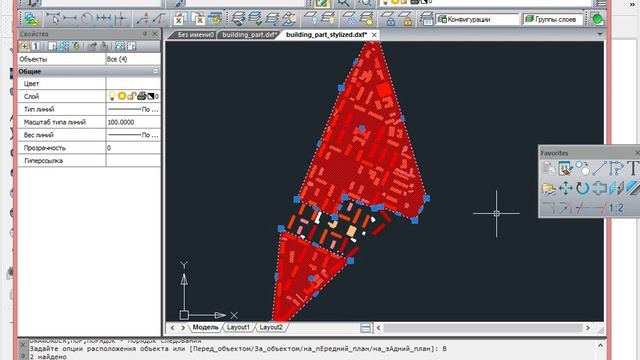Click the blue grip at the lower right of the red hatch
This screenshot has height=360, width=640.
pos(415,220)
